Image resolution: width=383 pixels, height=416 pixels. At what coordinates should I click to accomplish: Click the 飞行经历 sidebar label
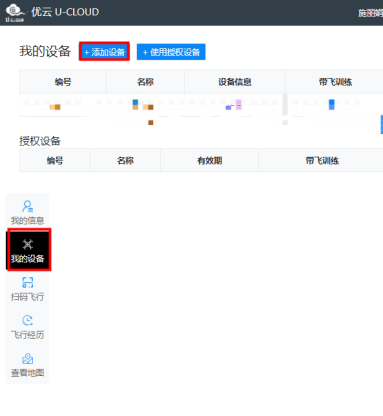point(27,335)
